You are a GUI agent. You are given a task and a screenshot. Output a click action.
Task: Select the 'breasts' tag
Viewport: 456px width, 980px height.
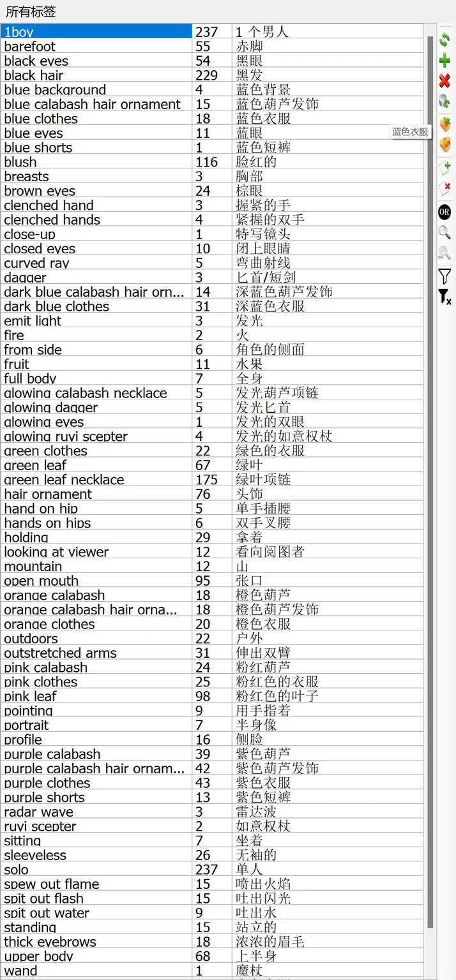[27, 176]
